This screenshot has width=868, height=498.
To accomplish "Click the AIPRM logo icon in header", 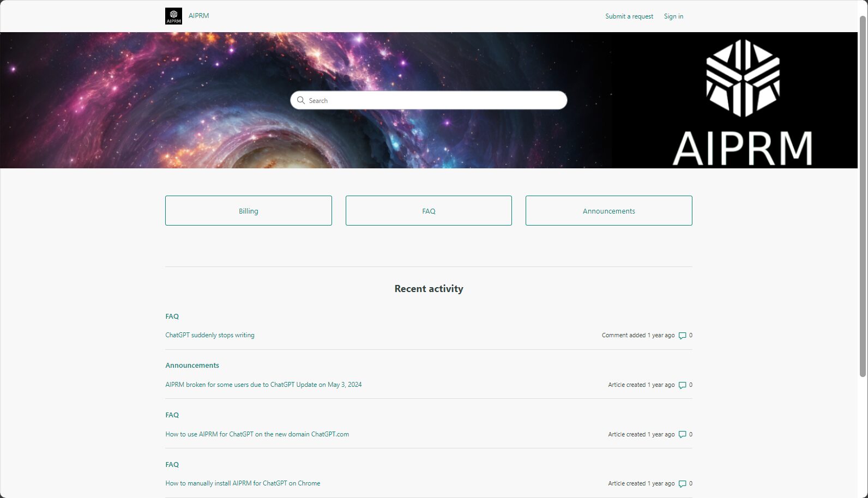I will (x=173, y=16).
